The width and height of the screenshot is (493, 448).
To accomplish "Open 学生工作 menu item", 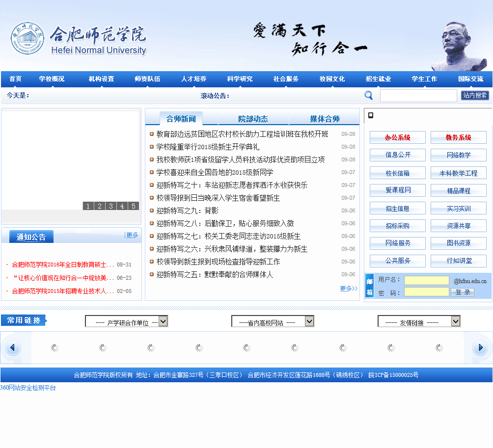I will pos(424,79).
